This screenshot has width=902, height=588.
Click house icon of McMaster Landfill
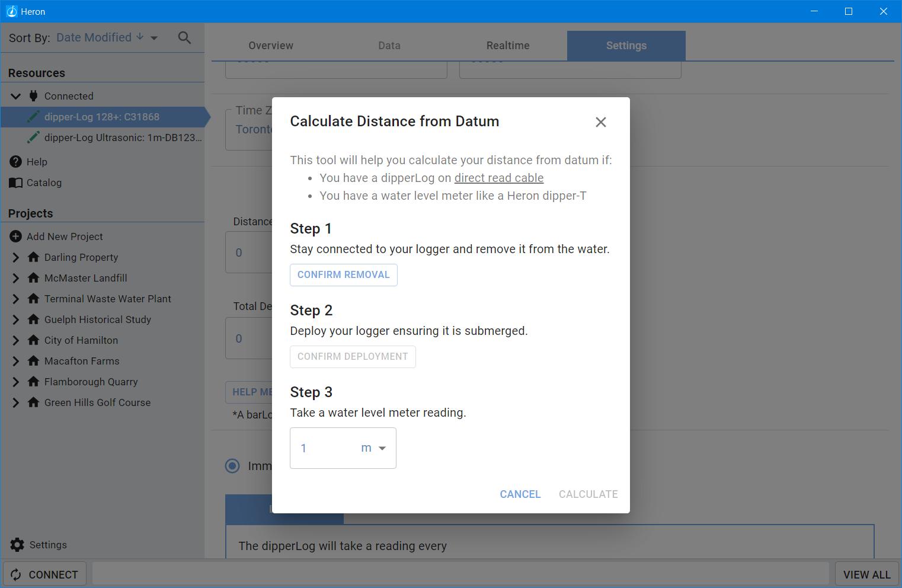tap(34, 278)
